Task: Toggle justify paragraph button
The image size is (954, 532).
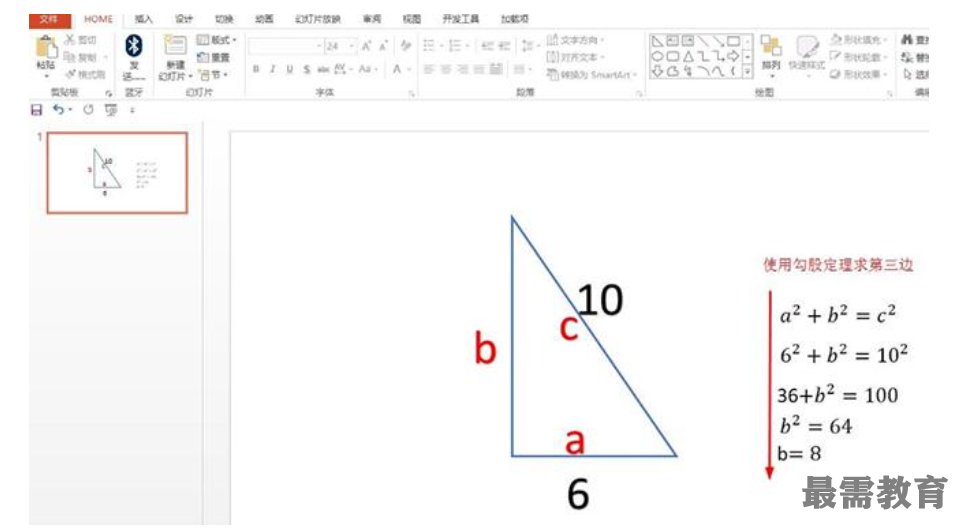Action: pos(479,69)
